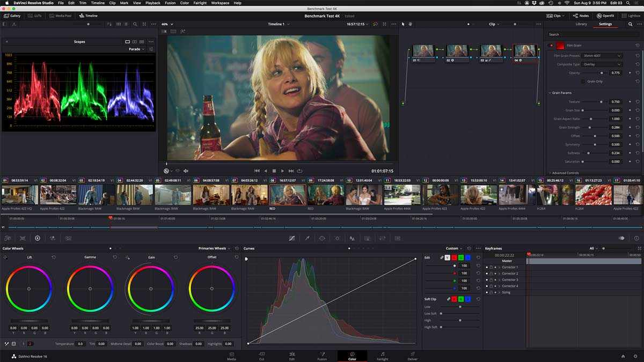This screenshot has height=362, width=644.
Task: Toggle the Y luminance curve channel
Action: [x=448, y=257]
